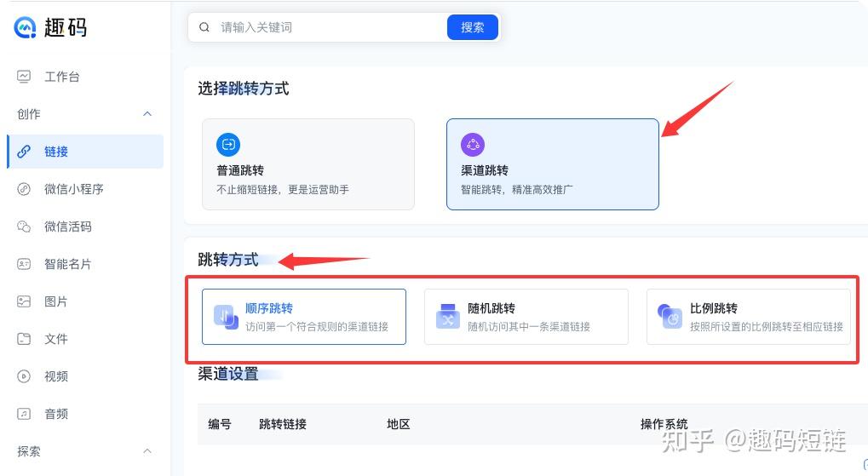Screen dimensions: 868x476
Task: Click the blue 搜索 button
Action: click(x=473, y=27)
